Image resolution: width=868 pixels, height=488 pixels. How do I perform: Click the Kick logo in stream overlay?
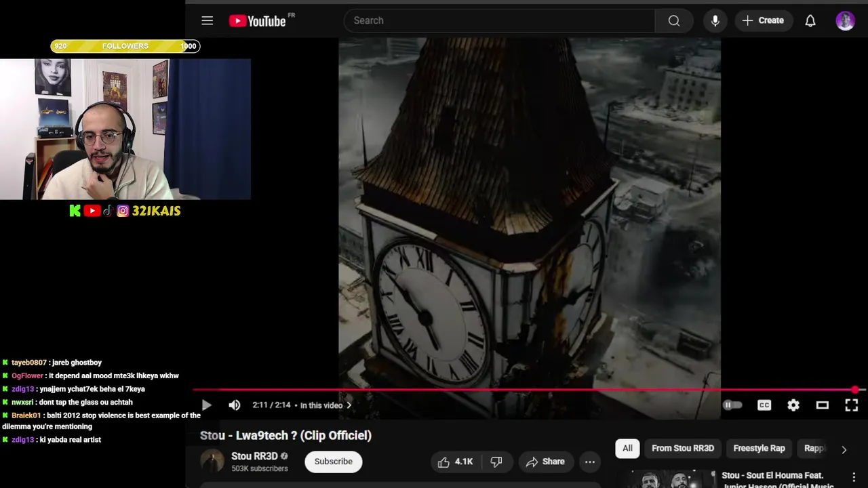(x=75, y=211)
